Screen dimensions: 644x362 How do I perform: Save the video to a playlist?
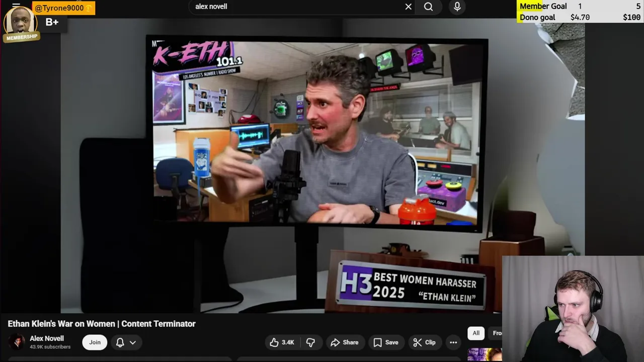[386, 342]
